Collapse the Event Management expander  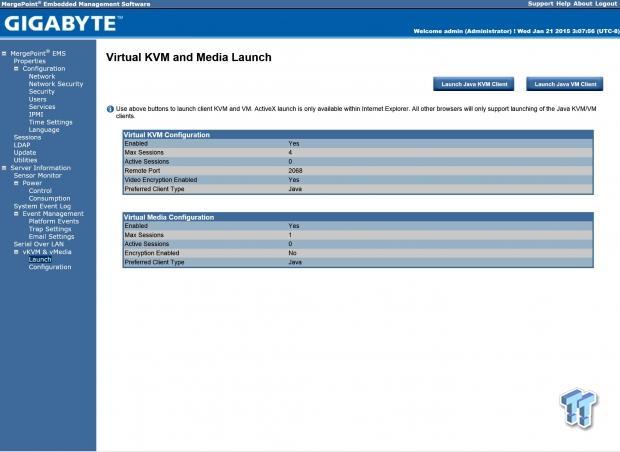point(17,214)
